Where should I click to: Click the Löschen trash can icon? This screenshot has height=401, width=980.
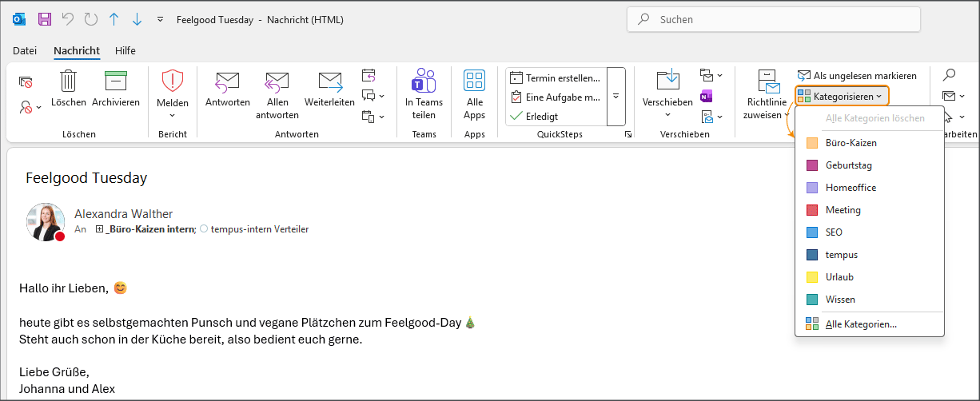pos(69,82)
